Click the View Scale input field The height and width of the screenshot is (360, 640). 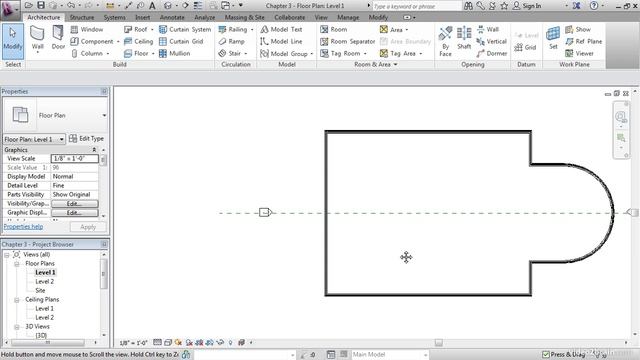[75, 158]
